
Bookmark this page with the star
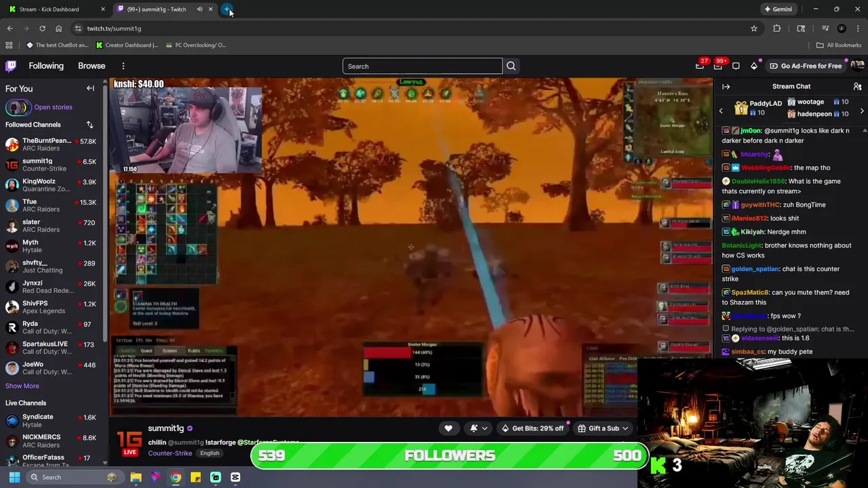click(753, 28)
